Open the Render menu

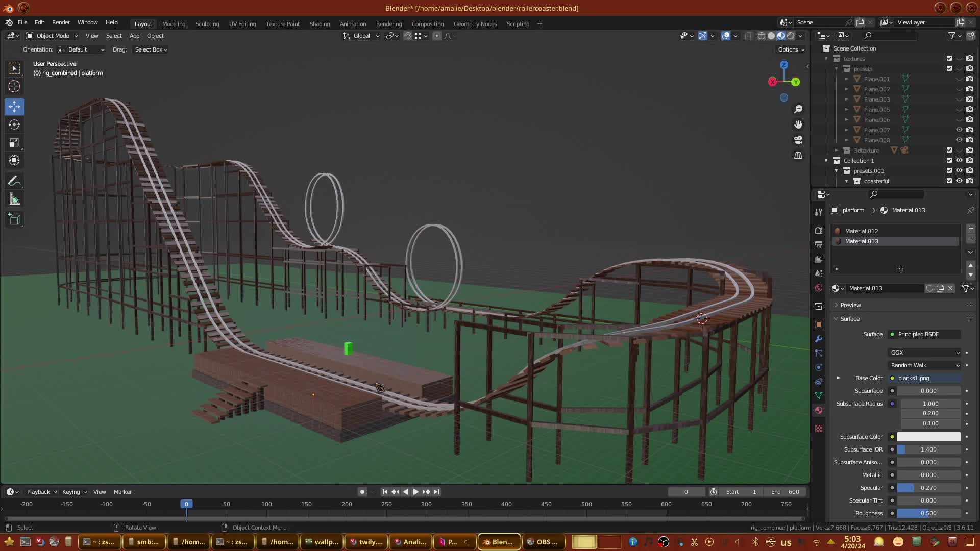pyautogui.click(x=61, y=22)
